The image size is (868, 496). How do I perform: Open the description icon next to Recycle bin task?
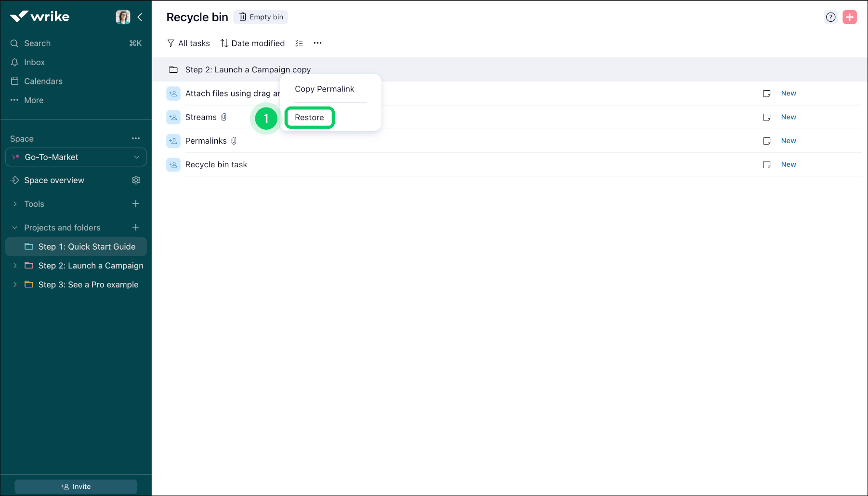tap(767, 164)
